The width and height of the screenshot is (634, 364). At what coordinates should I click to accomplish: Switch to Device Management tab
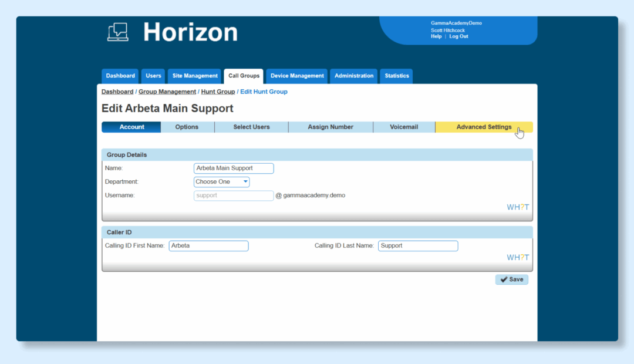click(x=297, y=76)
